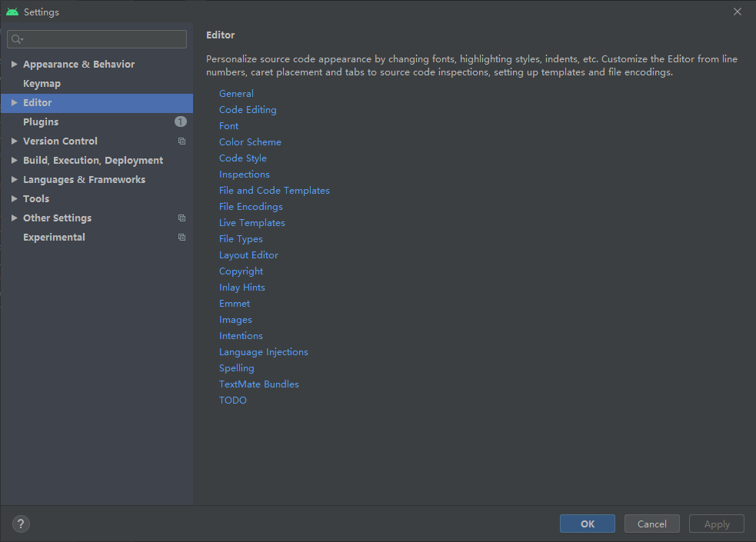Focus the settings search field
This screenshot has height=542, width=756.
click(x=97, y=39)
